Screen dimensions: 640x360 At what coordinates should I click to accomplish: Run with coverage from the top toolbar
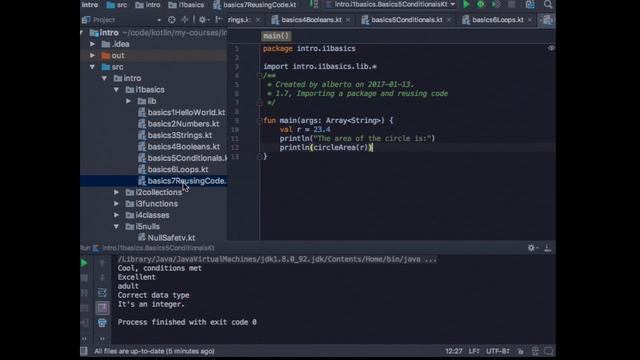(x=496, y=4)
